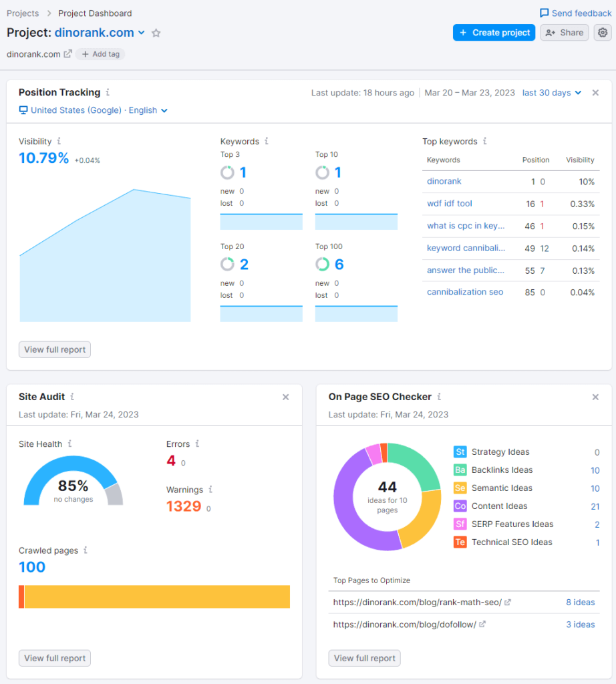Show Site Audit info icon
This screenshot has width=616, height=684.
pyautogui.click(x=72, y=397)
